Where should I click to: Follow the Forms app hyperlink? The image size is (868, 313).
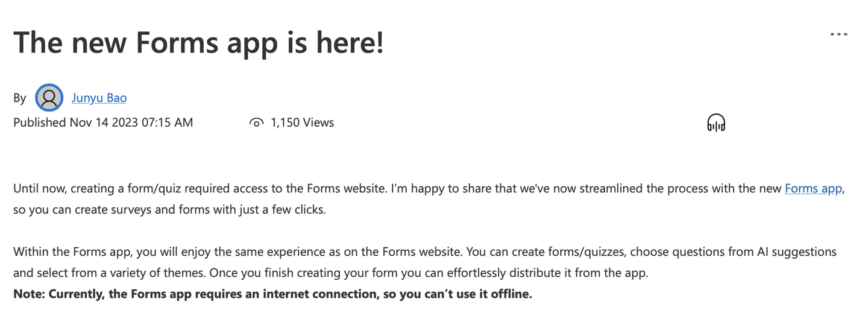coord(813,188)
